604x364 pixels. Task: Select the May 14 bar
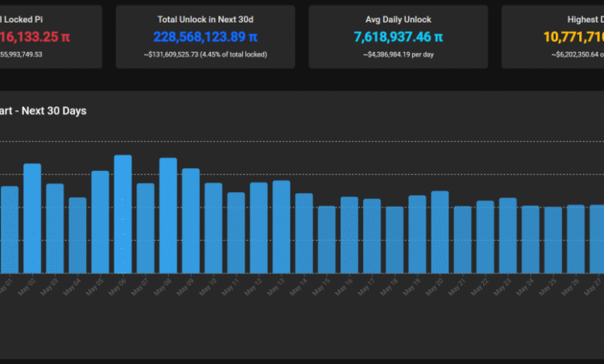(x=304, y=233)
